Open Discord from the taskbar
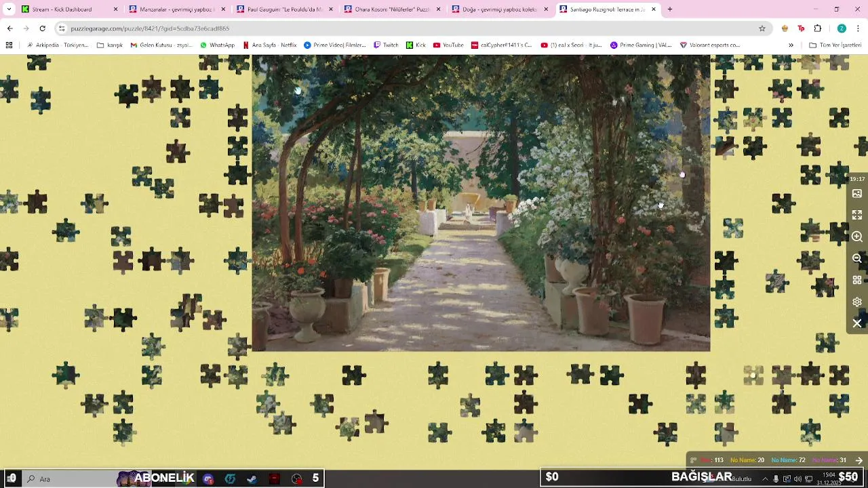 point(208,479)
